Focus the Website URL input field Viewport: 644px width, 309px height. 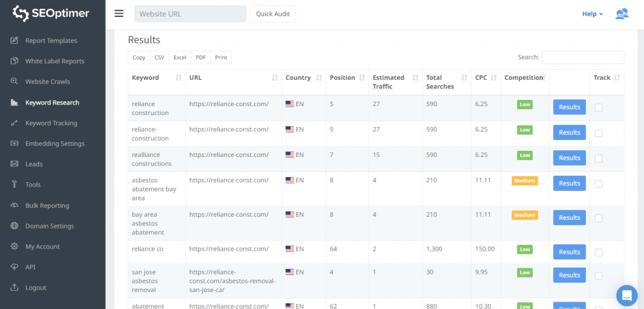pos(190,14)
